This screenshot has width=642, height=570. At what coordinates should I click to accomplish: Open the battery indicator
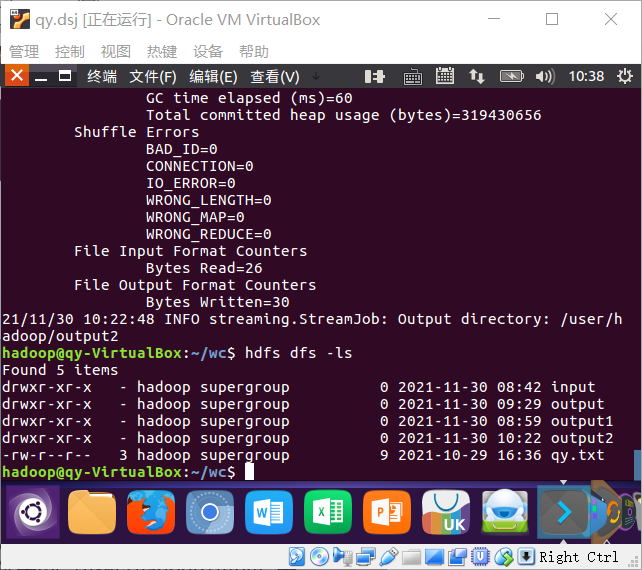(511, 76)
